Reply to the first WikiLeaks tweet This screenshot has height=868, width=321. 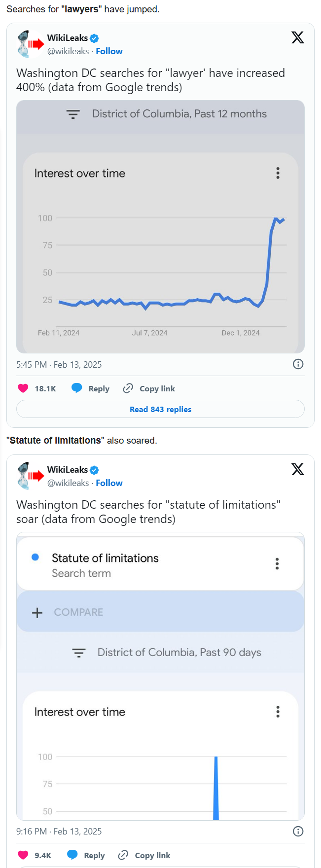(90, 388)
